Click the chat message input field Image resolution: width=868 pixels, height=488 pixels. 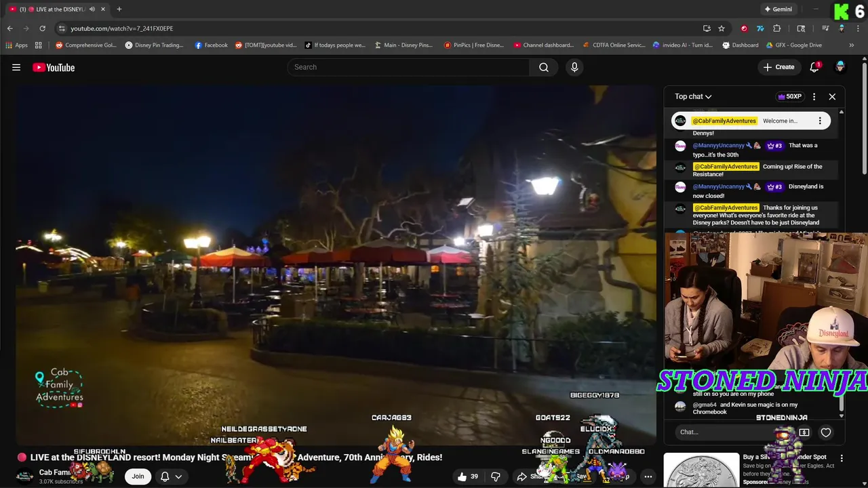(736, 432)
